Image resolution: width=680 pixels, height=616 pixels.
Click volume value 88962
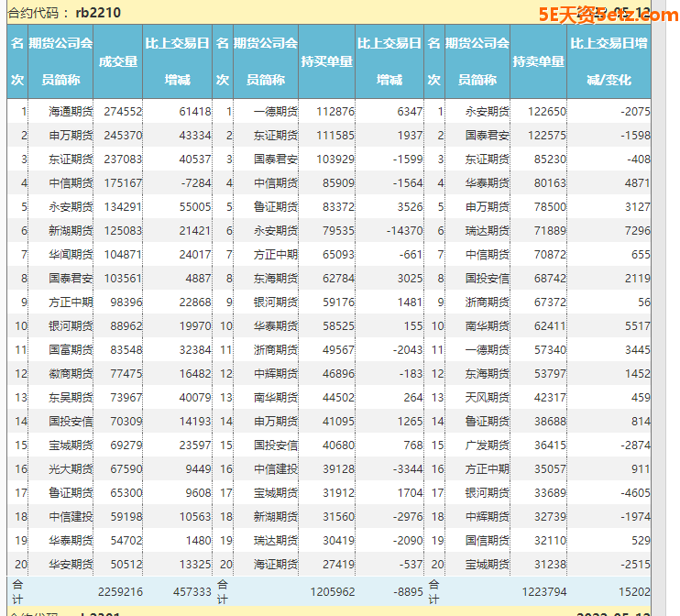126,326
